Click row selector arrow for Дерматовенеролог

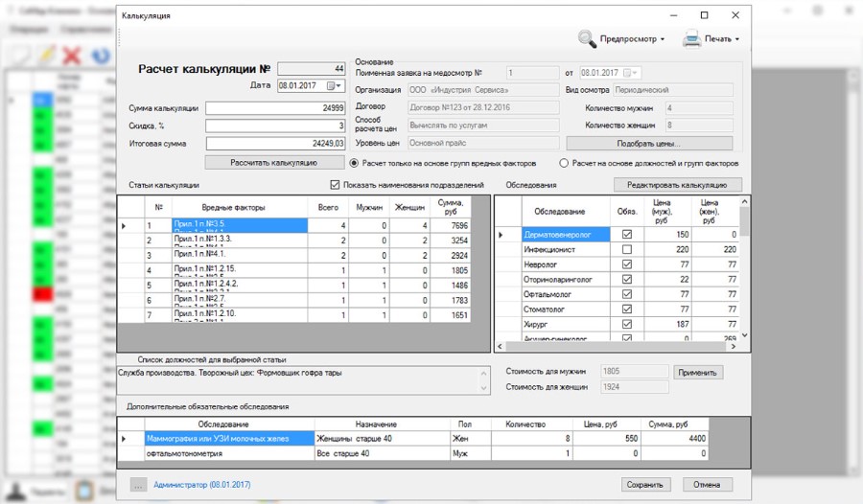pos(501,235)
